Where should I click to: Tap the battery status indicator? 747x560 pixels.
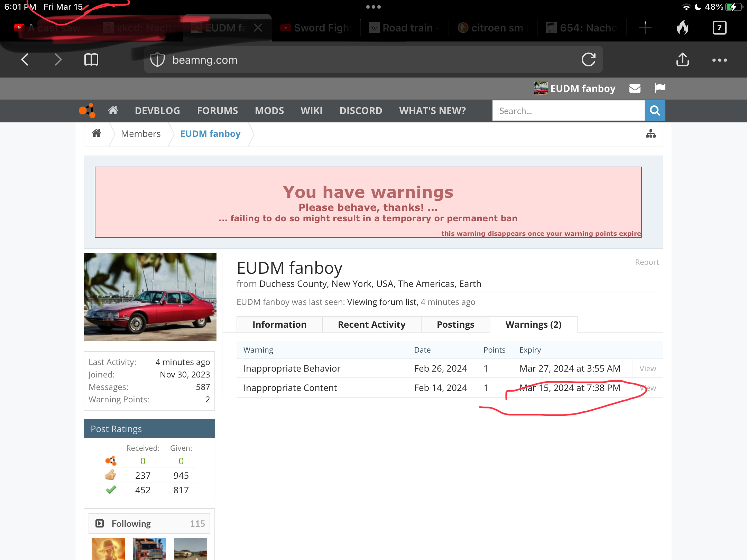(734, 7)
